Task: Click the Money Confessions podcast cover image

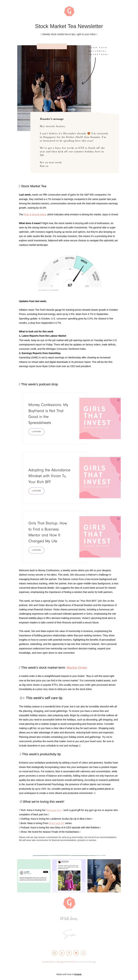Action: click(100, 418)
